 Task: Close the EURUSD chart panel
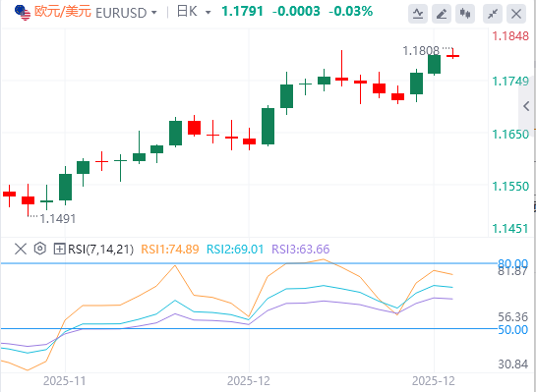coord(516,14)
